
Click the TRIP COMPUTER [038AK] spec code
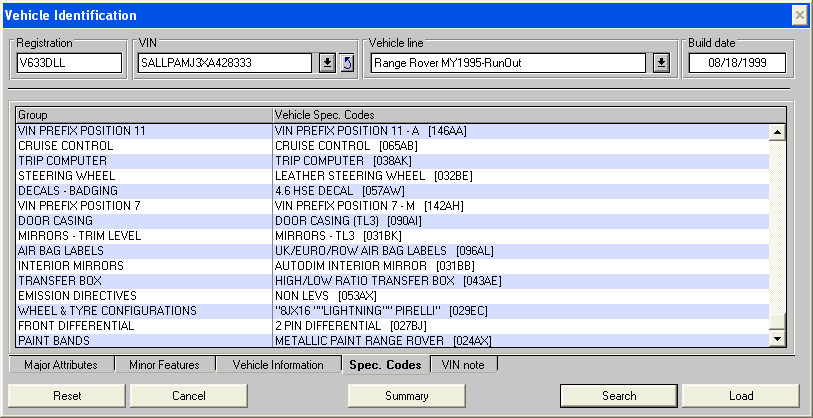pyautogui.click(x=343, y=161)
